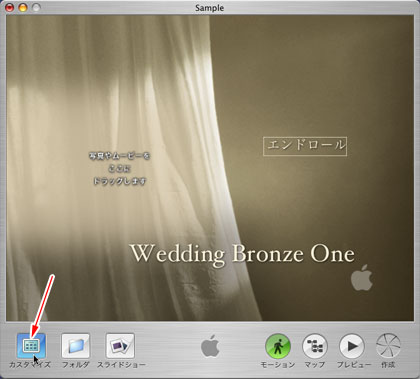Open the マップ map view

click(x=315, y=347)
